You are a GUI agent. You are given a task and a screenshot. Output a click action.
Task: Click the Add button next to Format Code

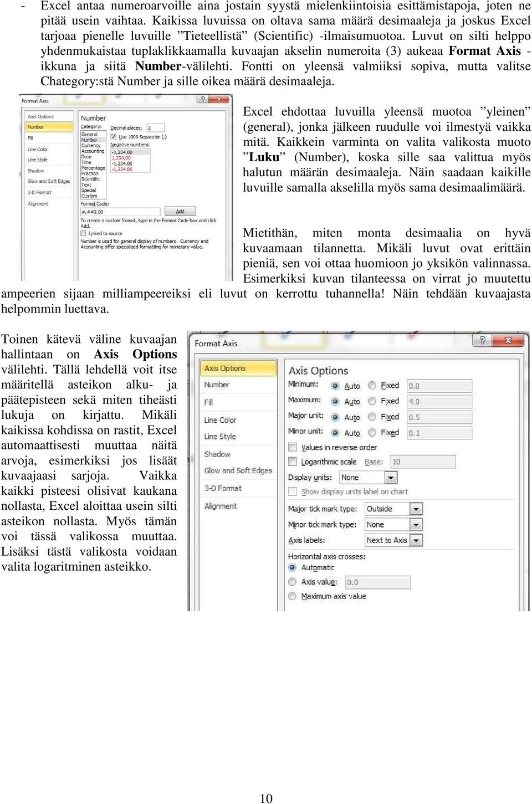(180, 211)
